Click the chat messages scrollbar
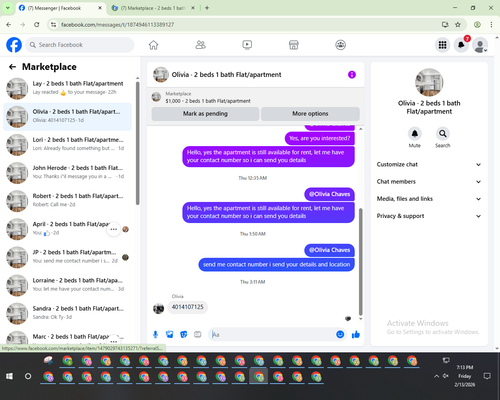Viewport: 500px width, 400px height. coord(360,262)
